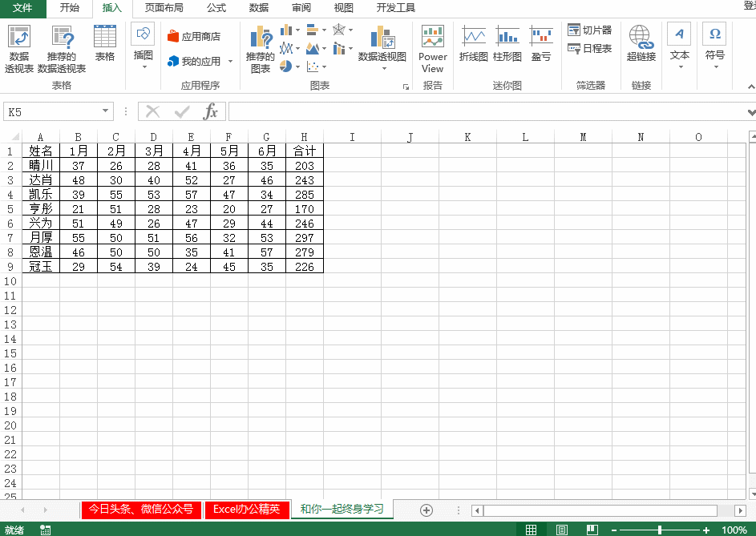The image size is (756, 536).
Task: Click the Insert Function fx button
Action: click(211, 111)
